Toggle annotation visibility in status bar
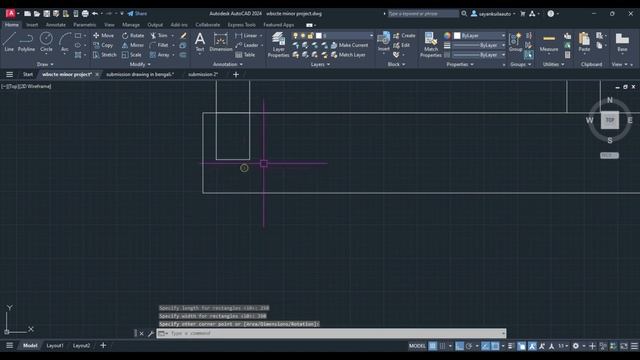The width and height of the screenshot is (640, 360). tap(532, 346)
